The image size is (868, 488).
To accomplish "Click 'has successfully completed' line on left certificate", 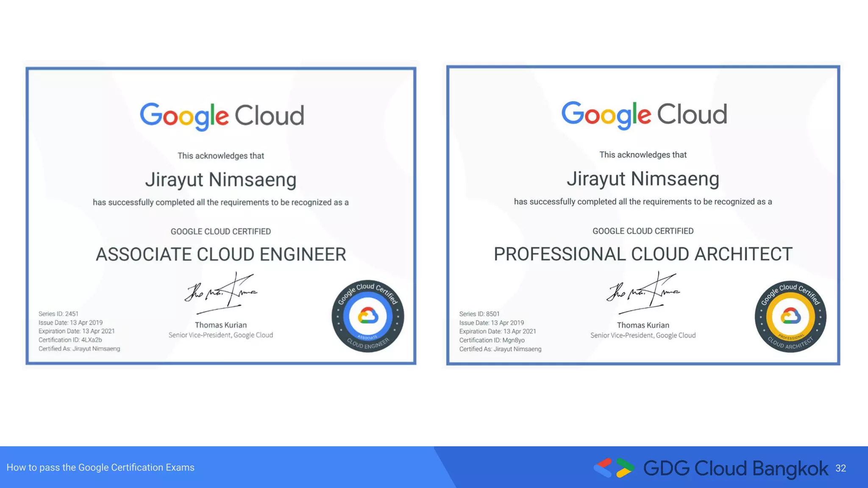I will click(221, 202).
